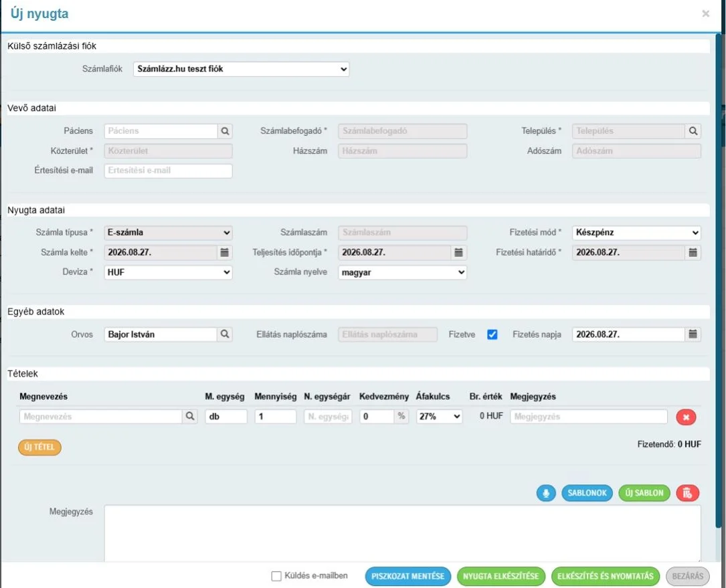Click the PISZKOZAT MENTÉSE button
726x588 pixels.
(x=408, y=577)
